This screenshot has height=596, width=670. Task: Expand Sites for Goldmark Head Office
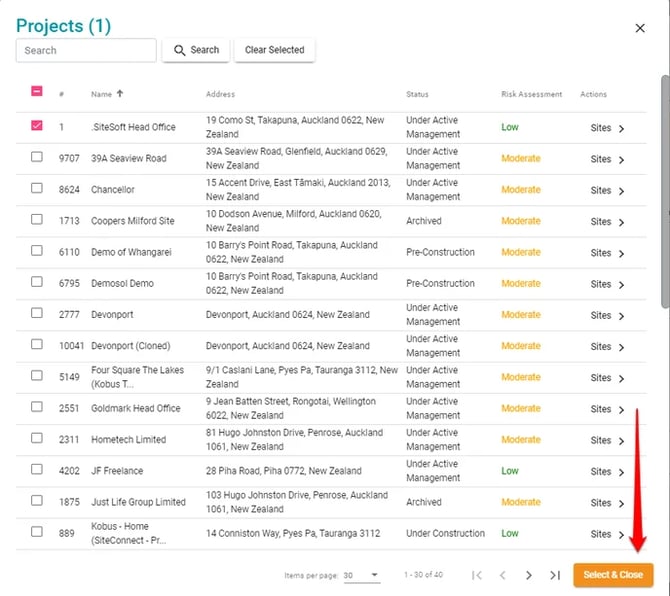pyautogui.click(x=621, y=409)
